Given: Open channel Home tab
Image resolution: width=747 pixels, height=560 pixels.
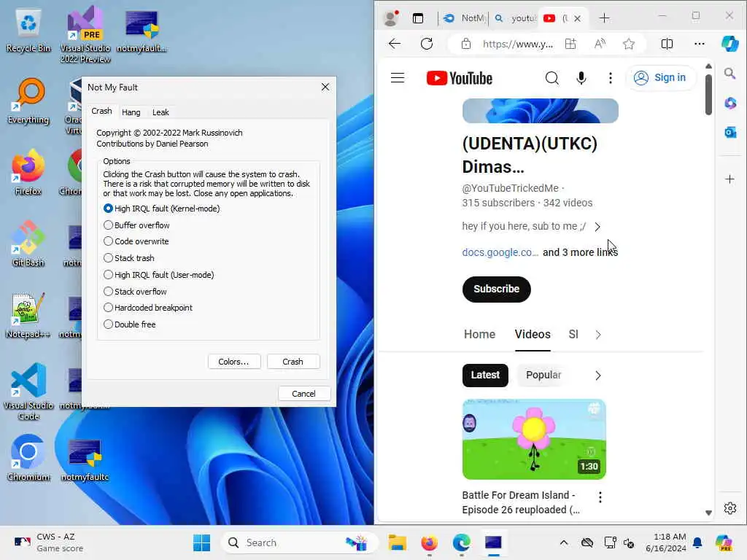Looking at the screenshot, I should 479,334.
